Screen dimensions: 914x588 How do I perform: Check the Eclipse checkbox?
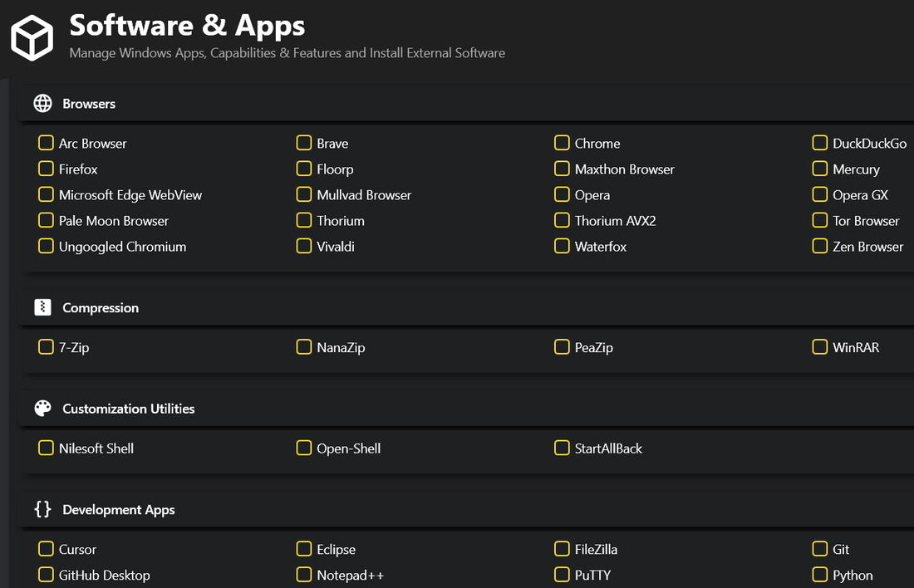click(x=303, y=548)
